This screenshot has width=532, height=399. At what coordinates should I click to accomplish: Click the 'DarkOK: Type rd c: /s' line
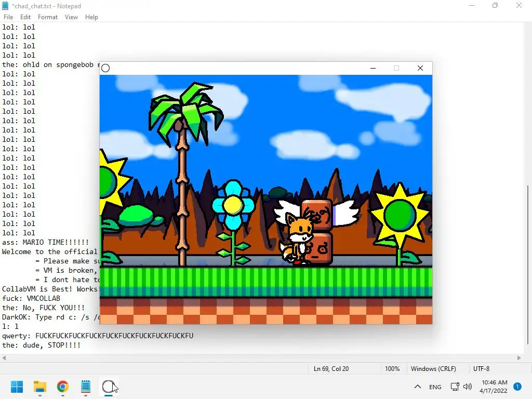[51, 317]
